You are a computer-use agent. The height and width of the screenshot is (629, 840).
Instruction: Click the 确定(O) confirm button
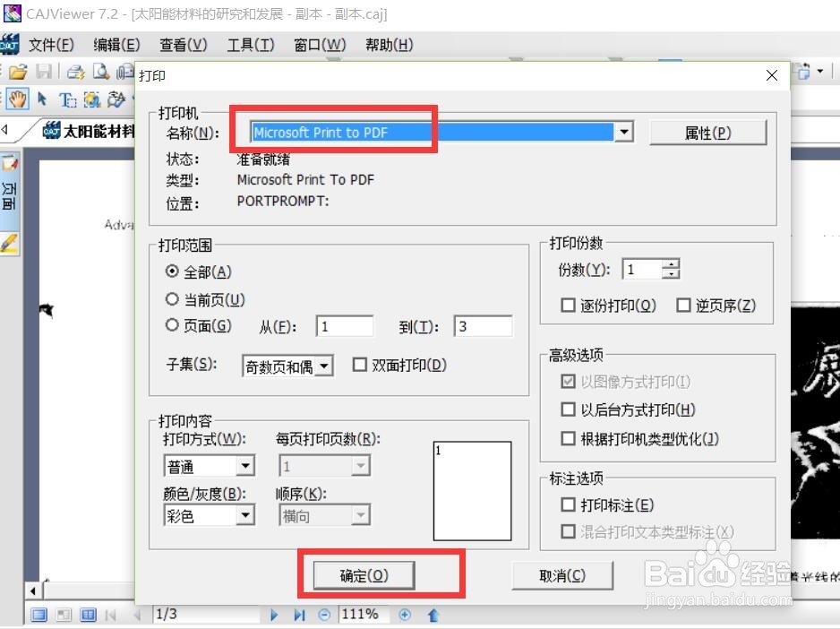pyautogui.click(x=364, y=575)
